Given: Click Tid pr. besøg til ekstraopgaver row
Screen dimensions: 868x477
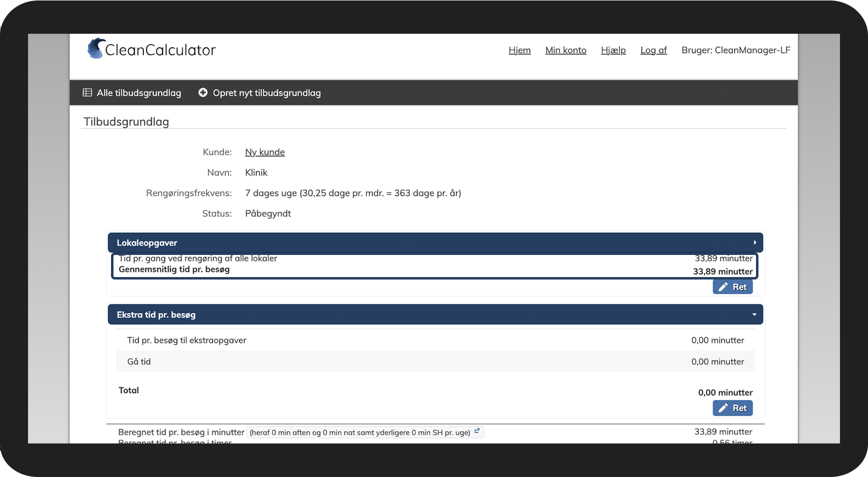Looking at the screenshot, I should point(435,340).
